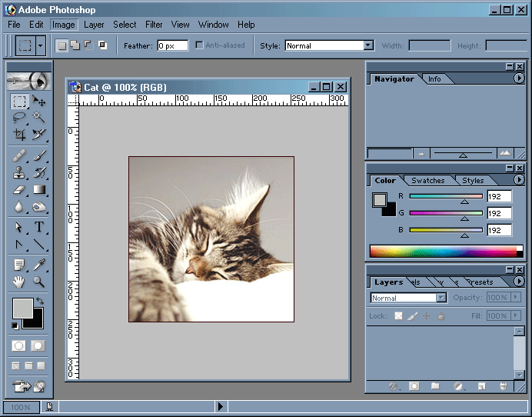
Task: Select the Lasso tool
Action: pyautogui.click(x=19, y=118)
